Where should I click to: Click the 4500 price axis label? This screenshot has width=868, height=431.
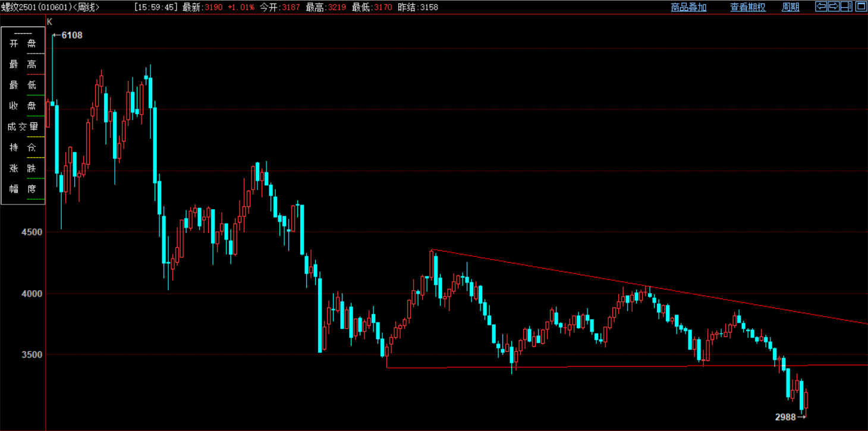31,232
